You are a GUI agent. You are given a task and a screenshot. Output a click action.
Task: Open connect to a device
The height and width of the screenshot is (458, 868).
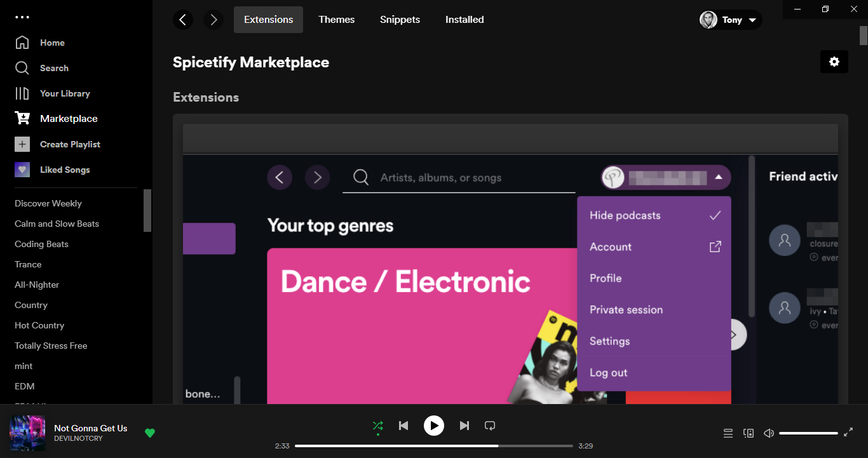tap(749, 433)
